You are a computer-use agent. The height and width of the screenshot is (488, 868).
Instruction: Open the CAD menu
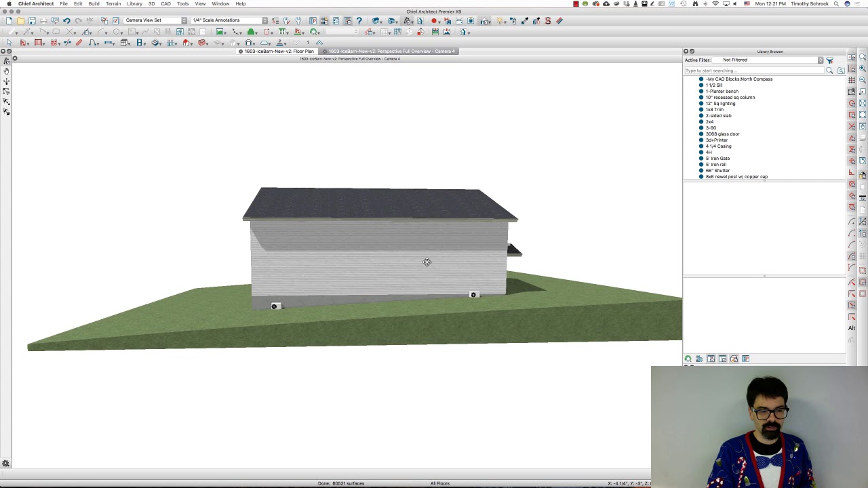point(165,3)
